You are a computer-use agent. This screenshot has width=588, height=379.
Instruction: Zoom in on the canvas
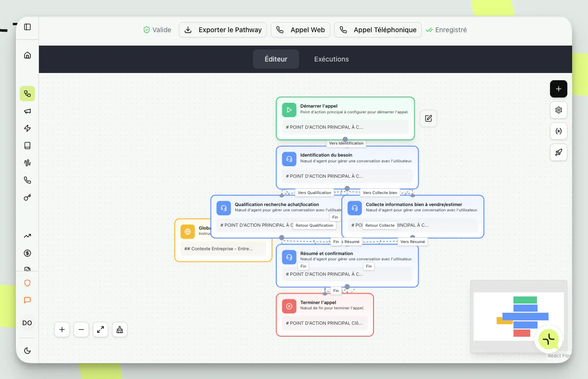coord(62,330)
